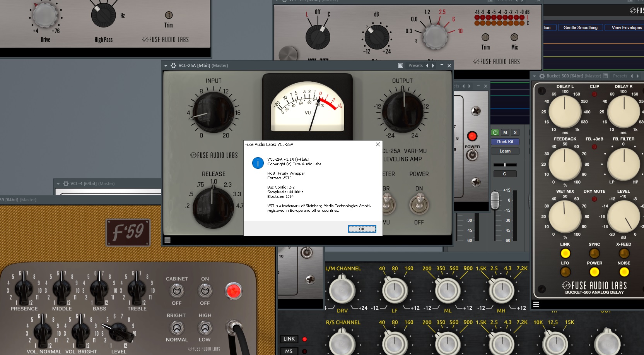
Task: Click the LINK button near the bottom
Action: click(289, 339)
